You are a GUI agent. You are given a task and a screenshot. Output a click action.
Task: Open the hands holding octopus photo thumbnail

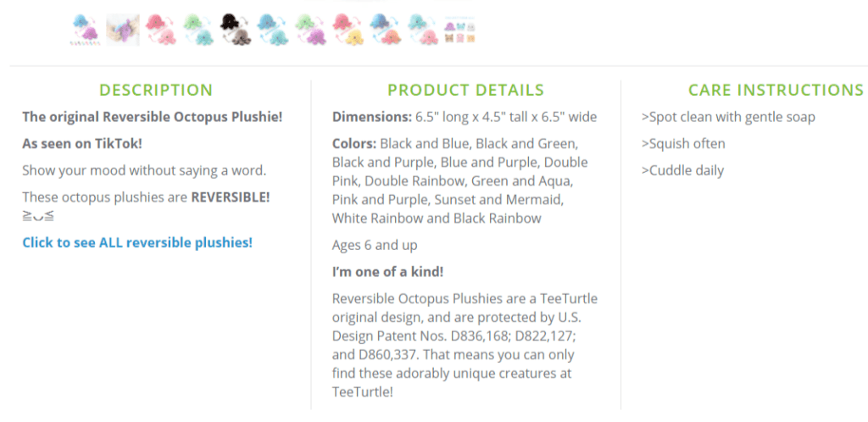123,30
